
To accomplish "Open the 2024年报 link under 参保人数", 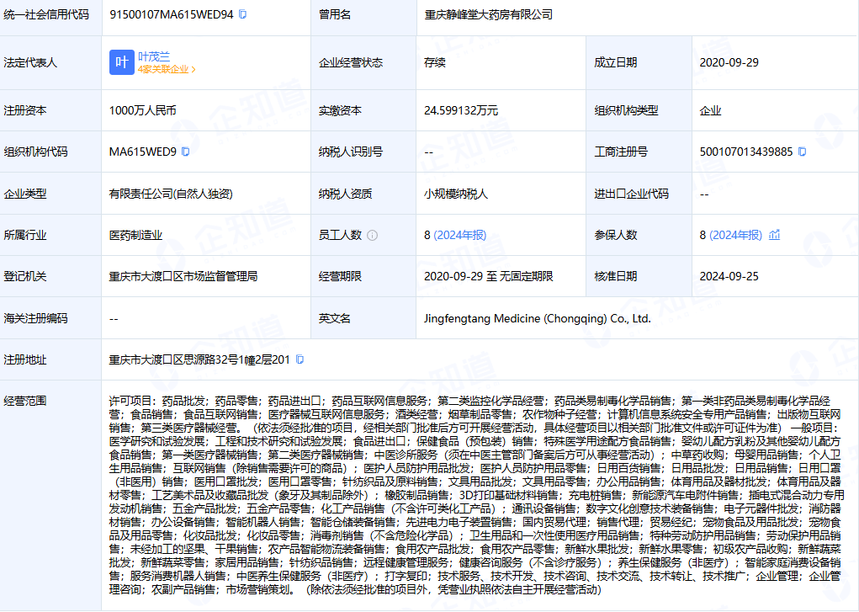I will pyautogui.click(x=736, y=235).
